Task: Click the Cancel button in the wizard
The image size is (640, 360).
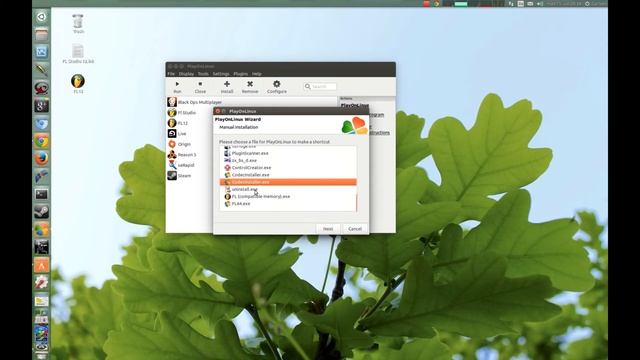Action: 355,229
